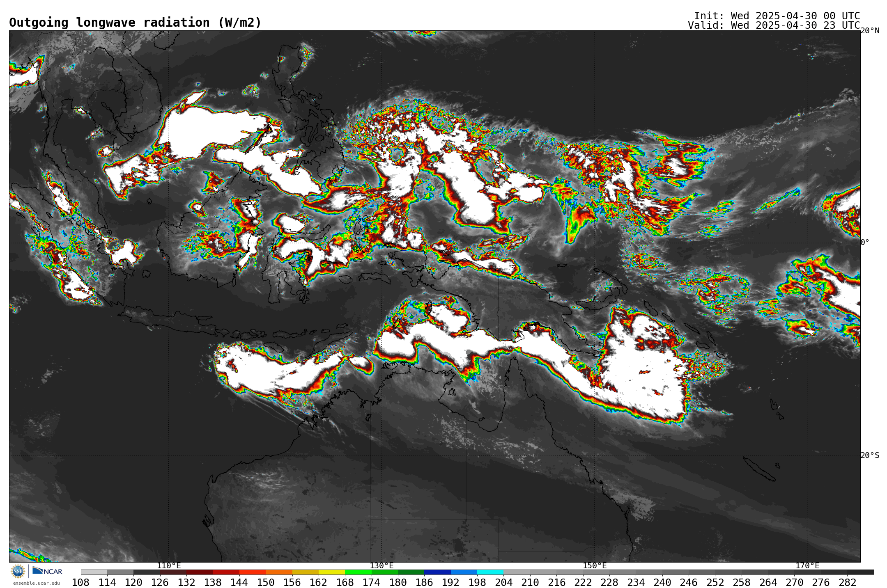Pick the yellow 162–168 colorbar swatch
Image resolution: width=887 pixels, height=588 pixels.
pyautogui.click(x=332, y=572)
